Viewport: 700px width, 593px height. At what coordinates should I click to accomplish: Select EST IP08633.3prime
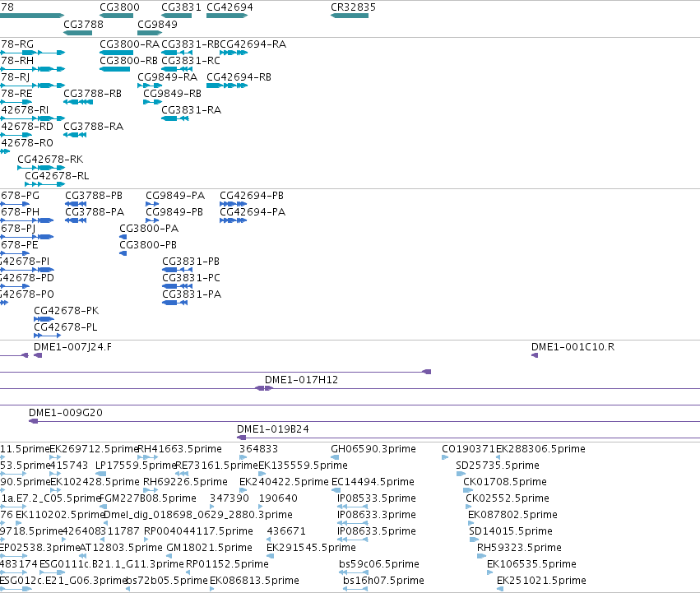353,523
